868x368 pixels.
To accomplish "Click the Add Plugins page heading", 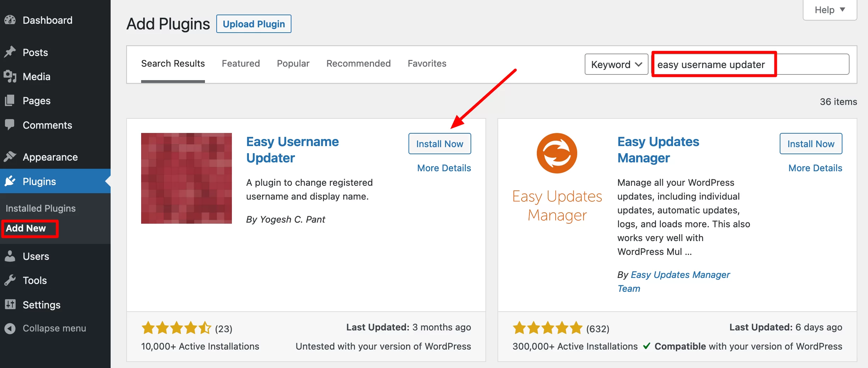I will (x=168, y=24).
